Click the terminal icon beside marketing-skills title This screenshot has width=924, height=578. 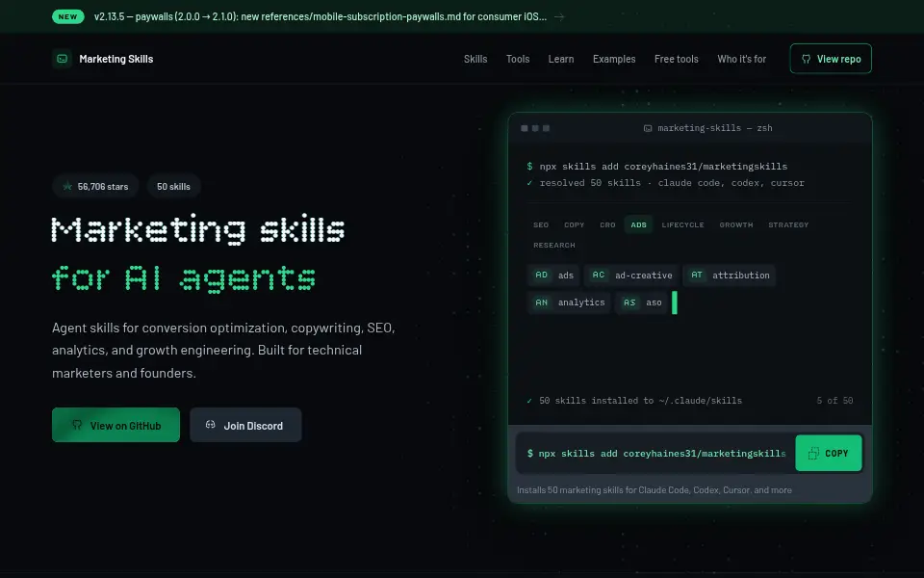click(648, 128)
